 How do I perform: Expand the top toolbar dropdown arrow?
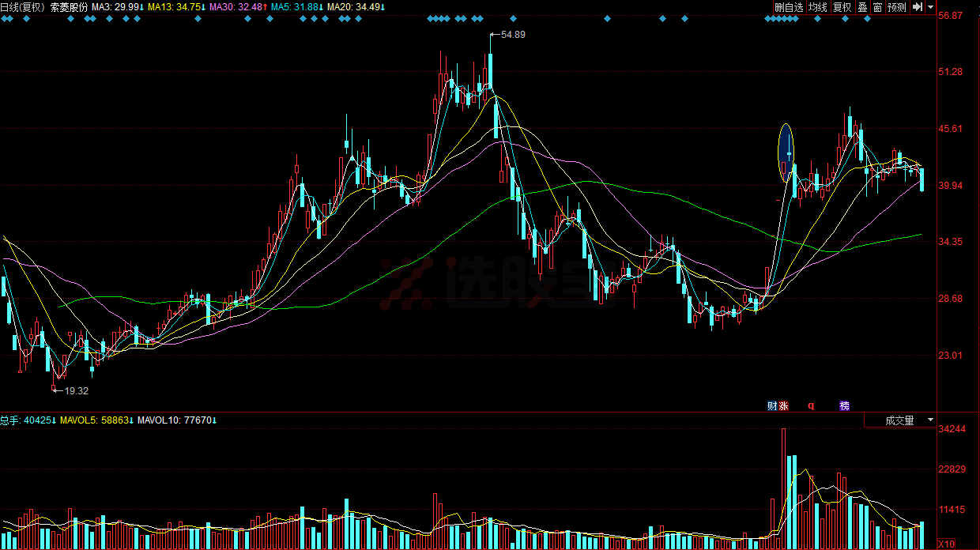[x=931, y=7]
